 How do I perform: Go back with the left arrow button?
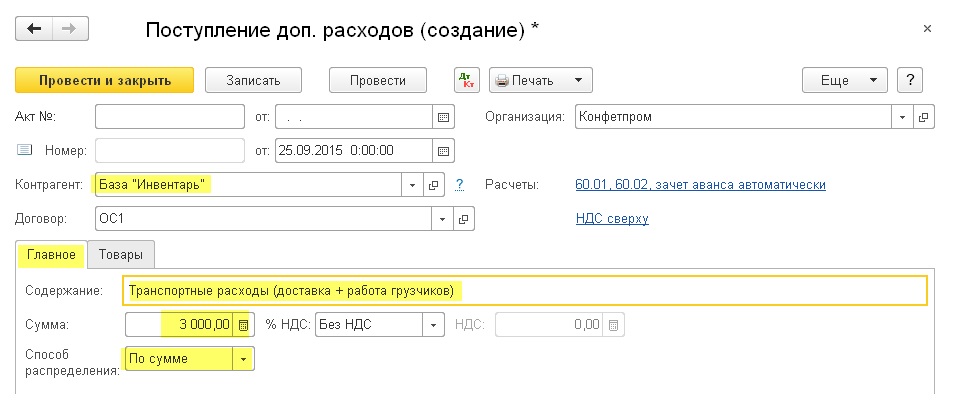click(x=34, y=29)
